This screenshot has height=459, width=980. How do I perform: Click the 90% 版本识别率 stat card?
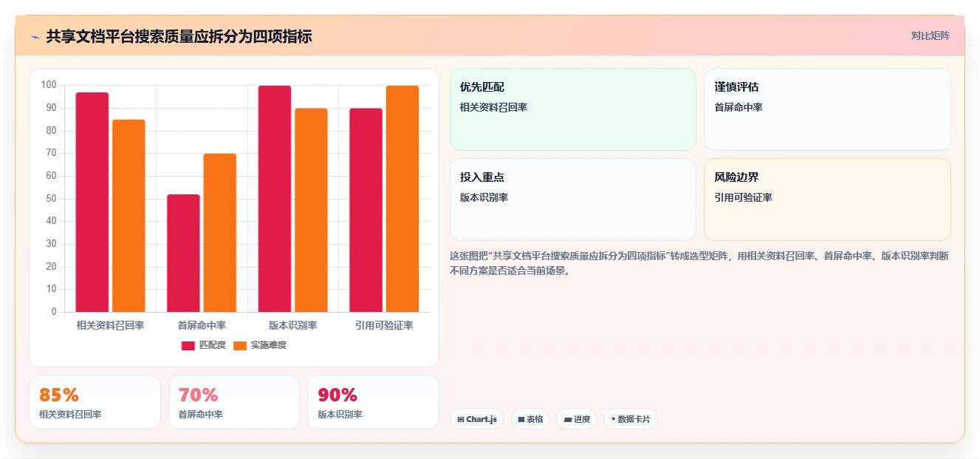click(x=373, y=402)
